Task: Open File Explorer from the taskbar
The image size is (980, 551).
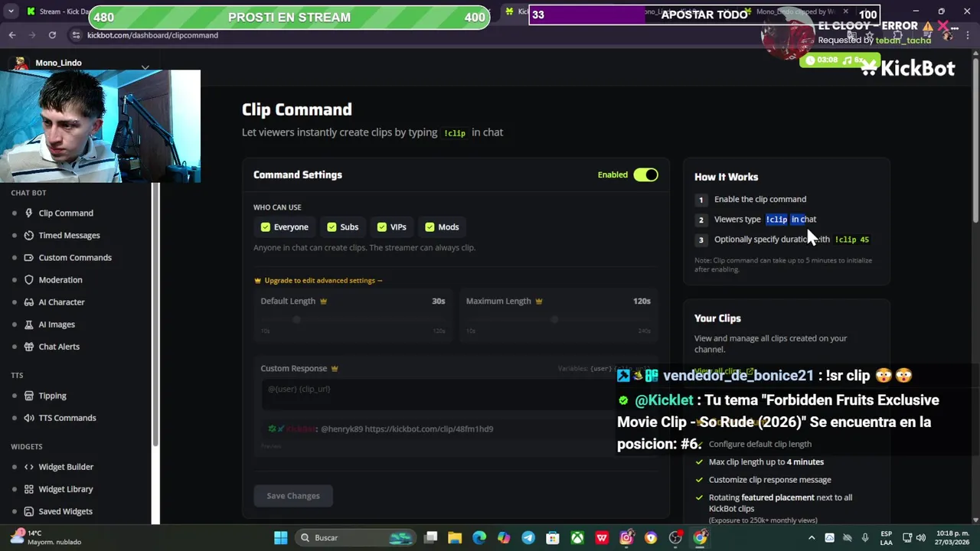Action: 455,537
